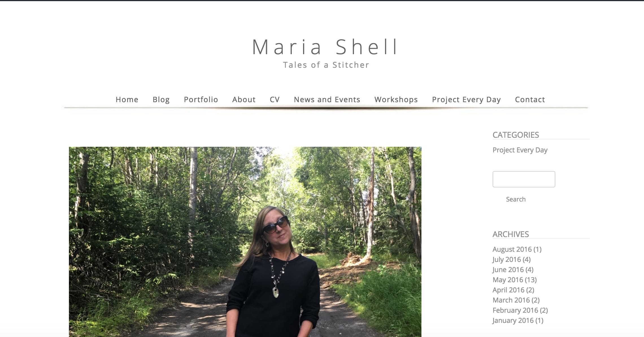
Task: Open the Workshops page
Action: click(396, 99)
